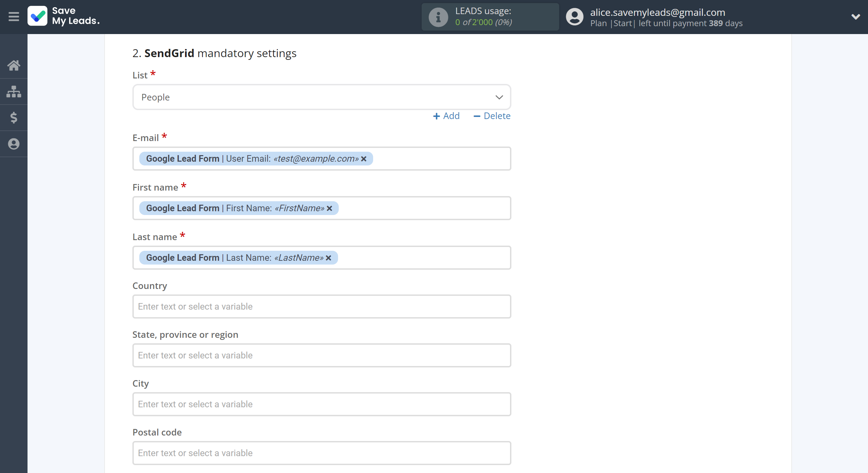Viewport: 868px width, 473px height.
Task: Click the SendGrid mandatory settings heading
Action: coord(214,53)
